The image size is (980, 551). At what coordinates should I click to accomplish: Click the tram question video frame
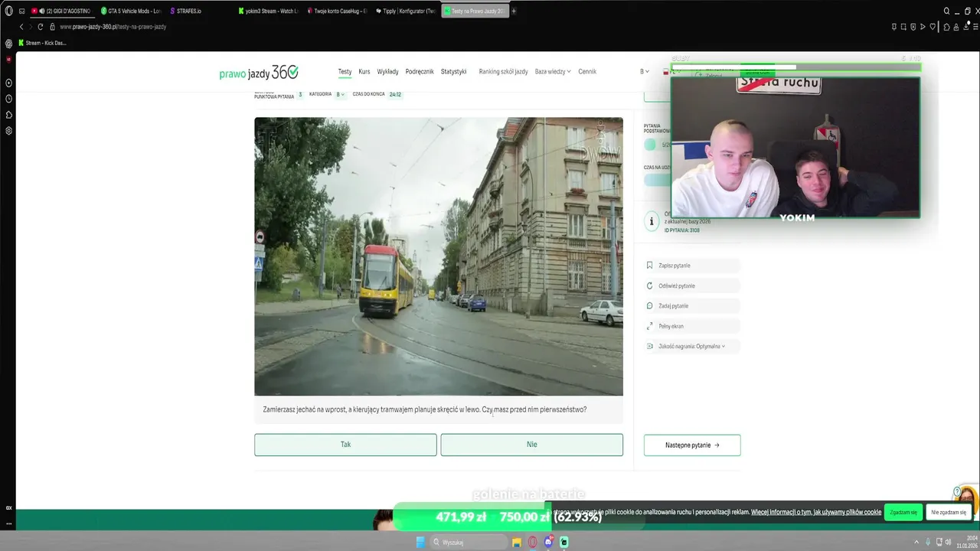click(439, 256)
